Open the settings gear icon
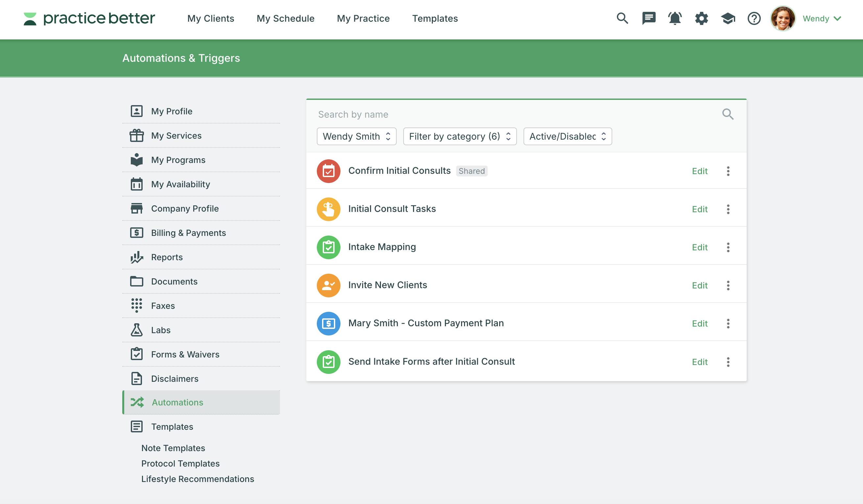This screenshot has height=504, width=863. tap(701, 18)
